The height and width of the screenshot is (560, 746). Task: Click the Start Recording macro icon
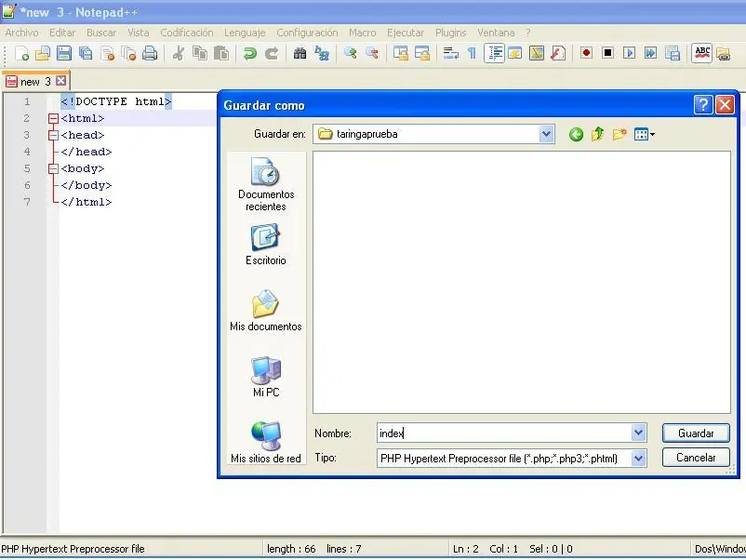click(x=586, y=53)
